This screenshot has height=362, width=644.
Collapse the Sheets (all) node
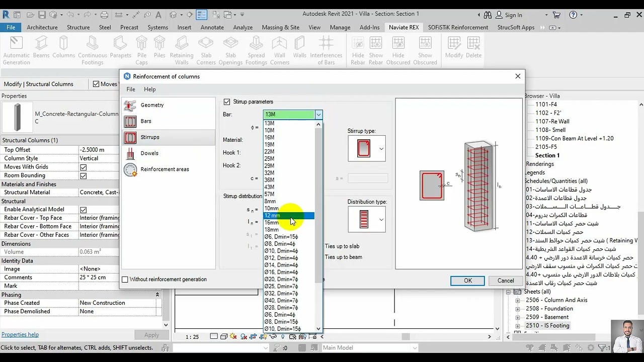click(508, 292)
